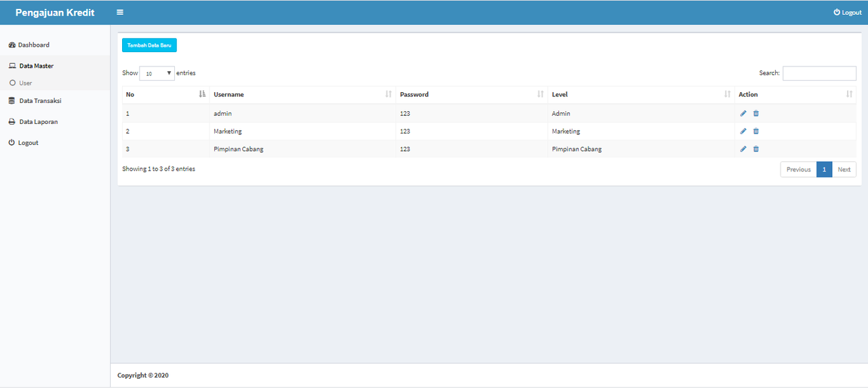Sort by the Password column sort icon
The height and width of the screenshot is (389, 868).
click(540, 94)
